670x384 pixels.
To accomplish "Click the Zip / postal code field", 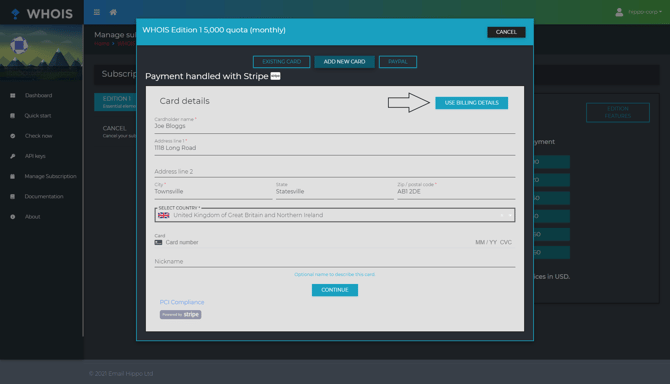I will coord(456,191).
